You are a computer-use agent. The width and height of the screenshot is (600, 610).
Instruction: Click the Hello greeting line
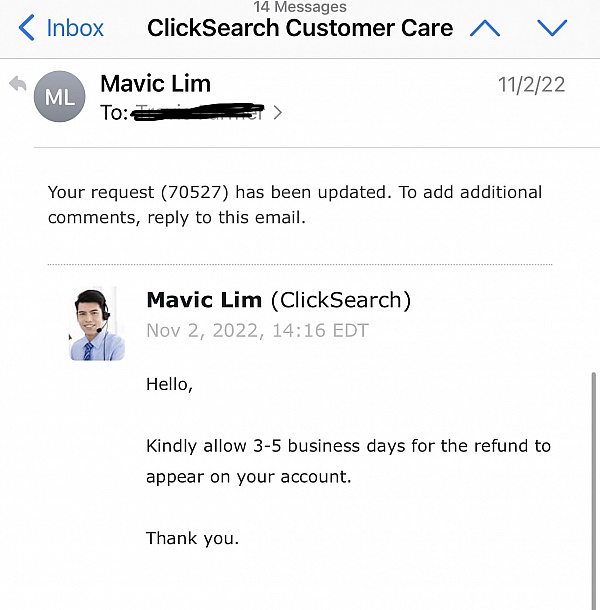pos(169,383)
